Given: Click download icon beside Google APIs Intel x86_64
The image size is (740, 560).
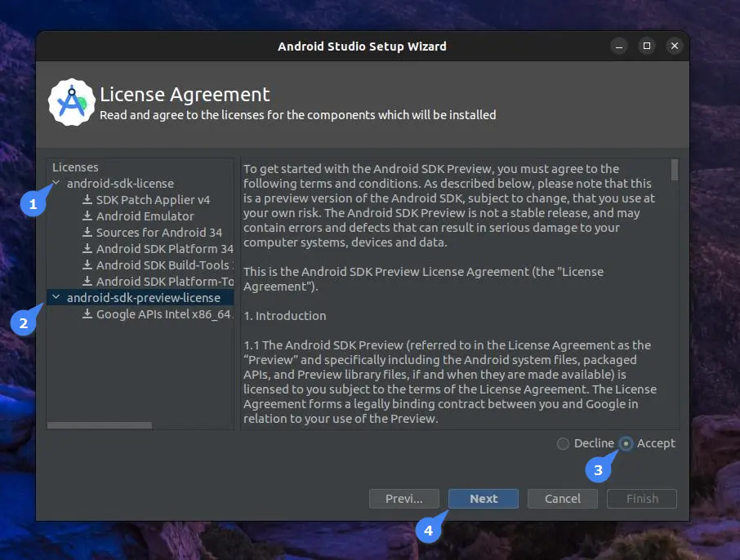Looking at the screenshot, I should pos(87,313).
